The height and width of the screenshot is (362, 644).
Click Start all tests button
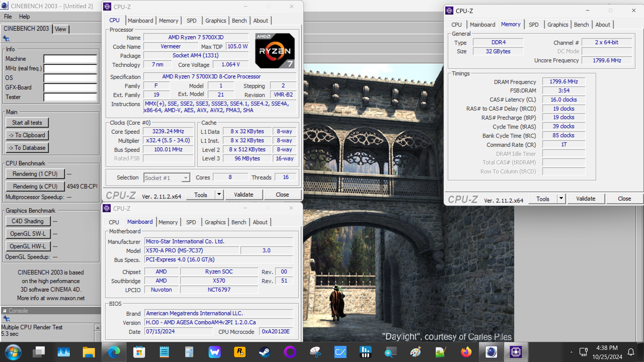point(27,122)
